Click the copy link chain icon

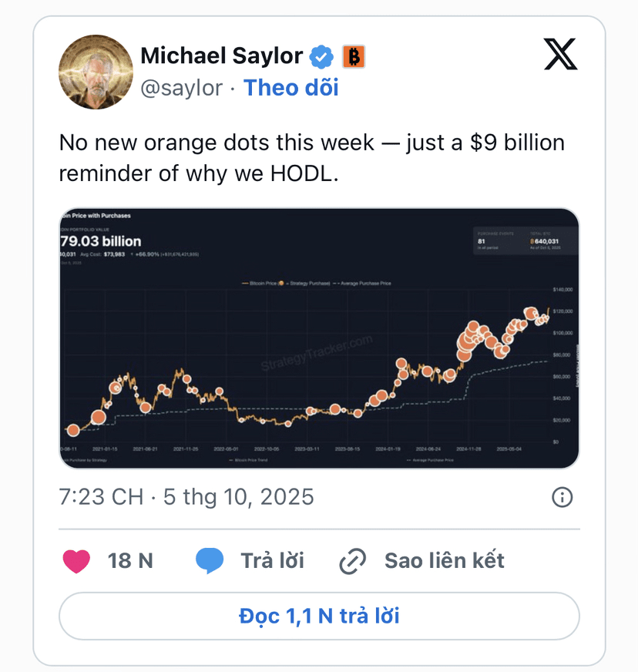(x=353, y=561)
